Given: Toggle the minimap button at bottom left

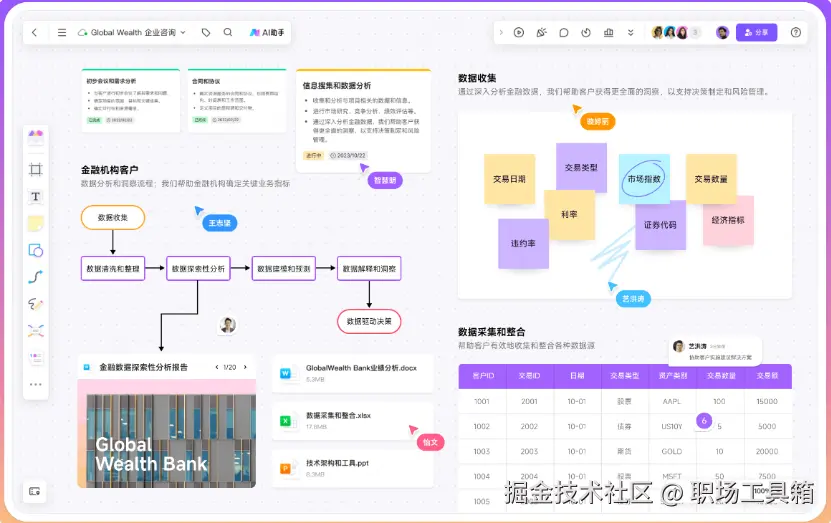Looking at the screenshot, I should click(x=34, y=491).
